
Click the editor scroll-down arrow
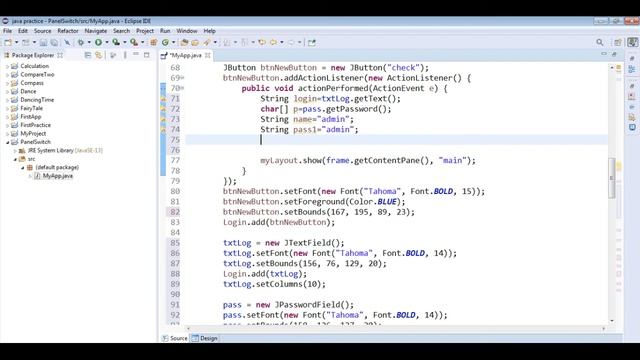[x=612, y=321]
